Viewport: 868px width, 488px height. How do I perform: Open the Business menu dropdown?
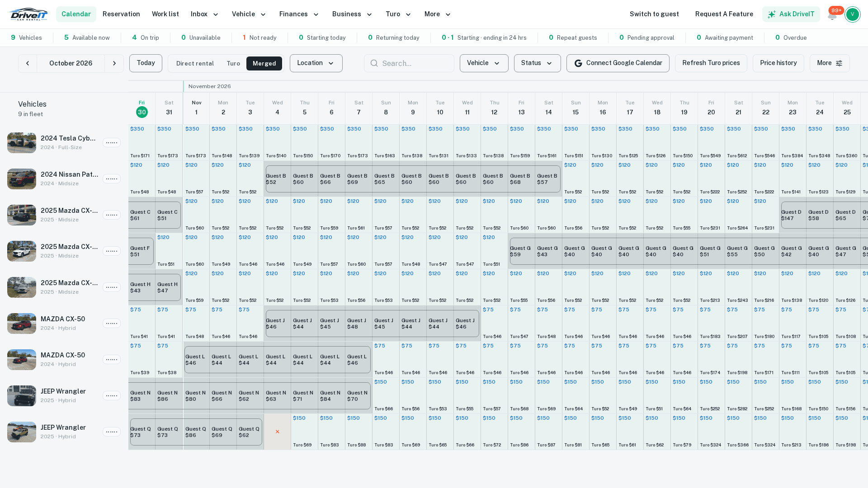point(352,14)
